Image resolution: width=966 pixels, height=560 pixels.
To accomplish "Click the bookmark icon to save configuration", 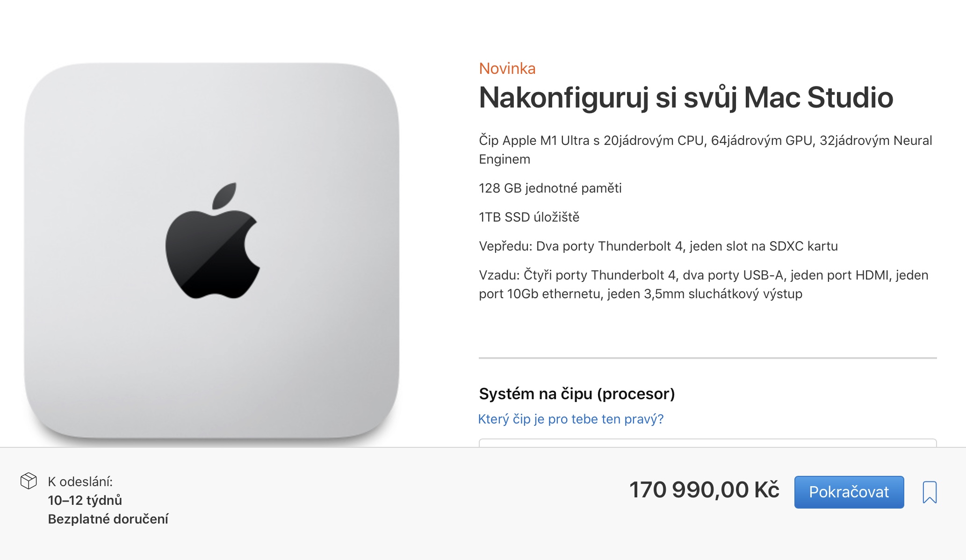I will [930, 492].
